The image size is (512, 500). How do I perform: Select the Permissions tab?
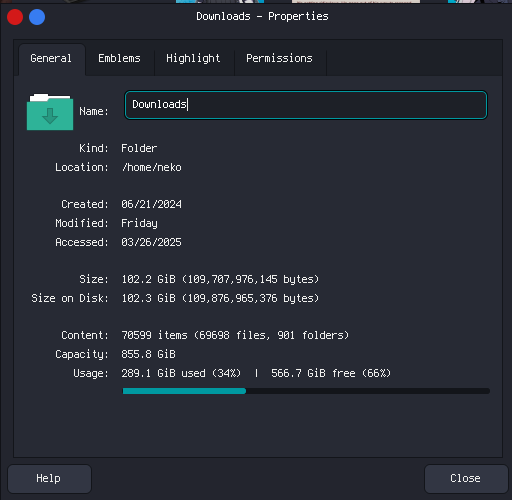coord(279,59)
